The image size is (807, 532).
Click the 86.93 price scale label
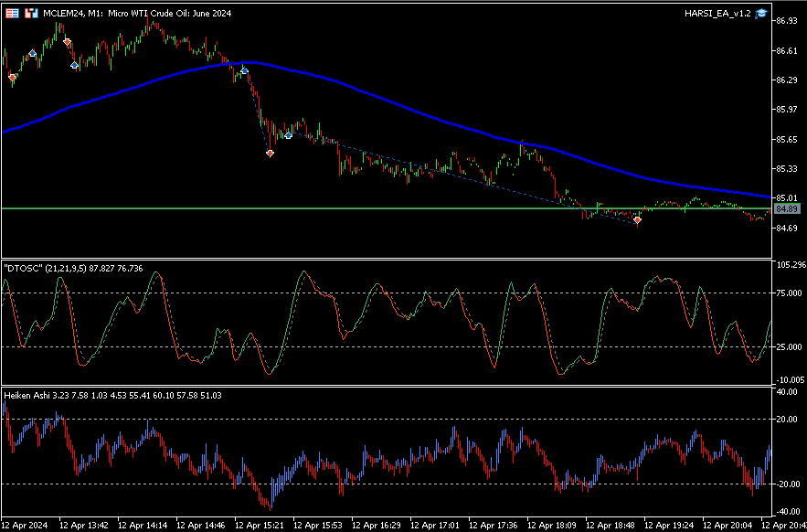[786, 21]
